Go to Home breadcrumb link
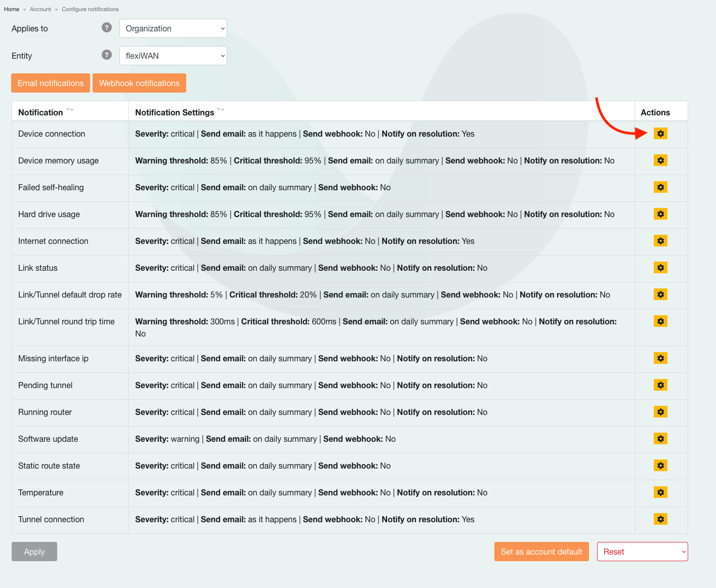Viewport: 716px width, 588px height. 12,9
